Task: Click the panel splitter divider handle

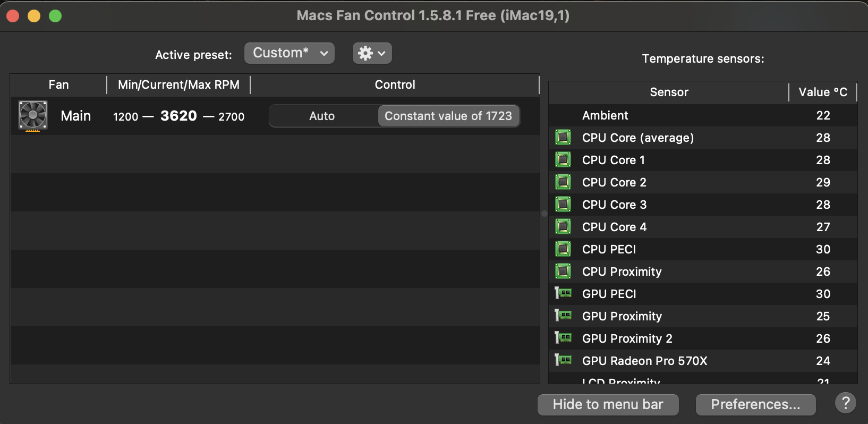Action: [x=544, y=214]
